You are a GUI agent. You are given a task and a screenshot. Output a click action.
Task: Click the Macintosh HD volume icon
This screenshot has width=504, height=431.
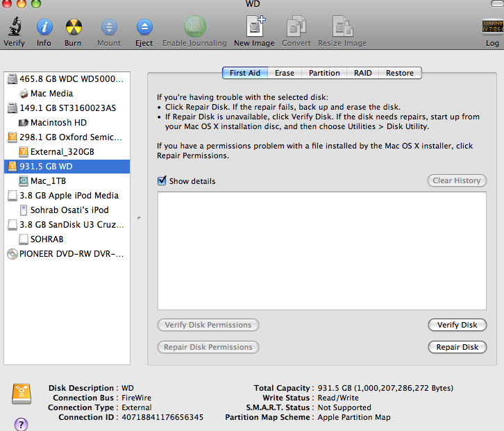(x=24, y=122)
